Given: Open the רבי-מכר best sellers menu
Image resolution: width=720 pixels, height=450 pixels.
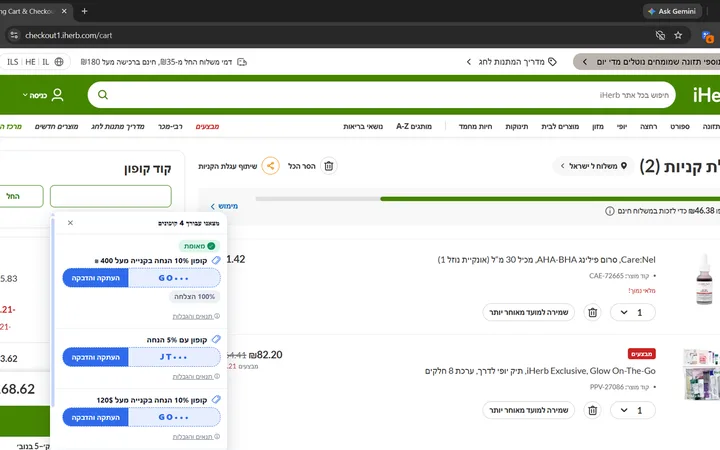Looking at the screenshot, I should pyautogui.click(x=170, y=126).
